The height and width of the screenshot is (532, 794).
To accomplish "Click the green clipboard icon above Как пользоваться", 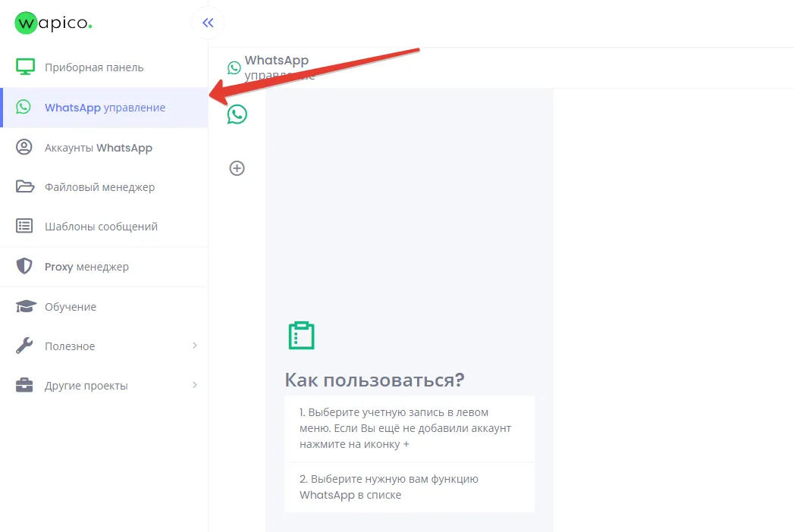I will point(301,334).
